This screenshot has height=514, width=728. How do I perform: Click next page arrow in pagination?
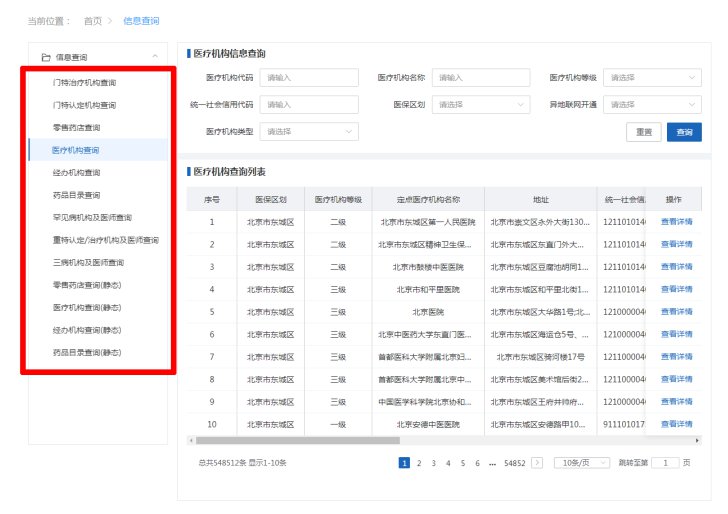537,463
